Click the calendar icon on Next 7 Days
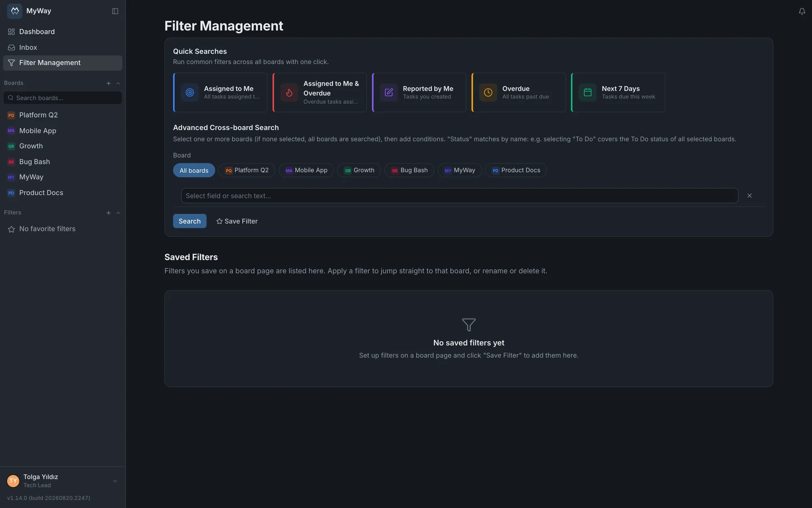 tap(587, 93)
